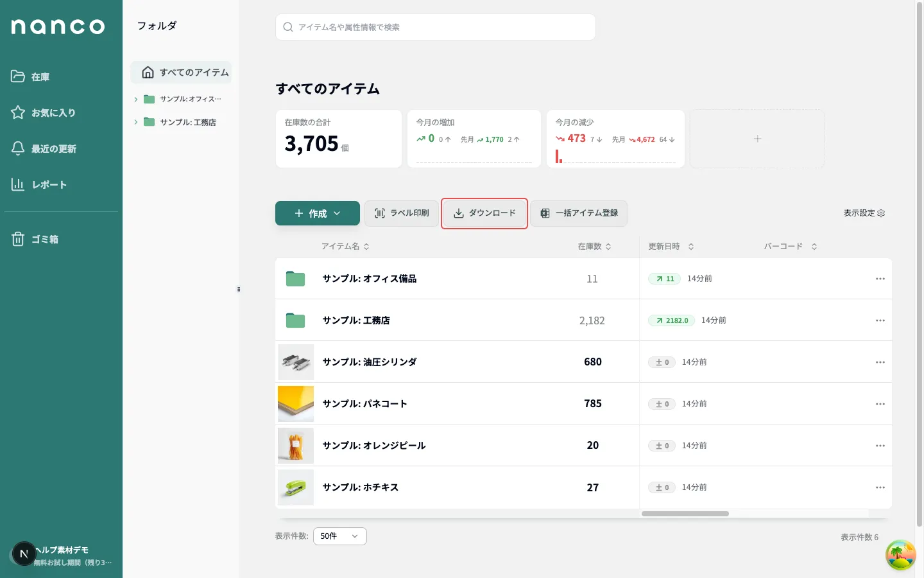Open item サンプル: オレンジピール

[x=374, y=446]
